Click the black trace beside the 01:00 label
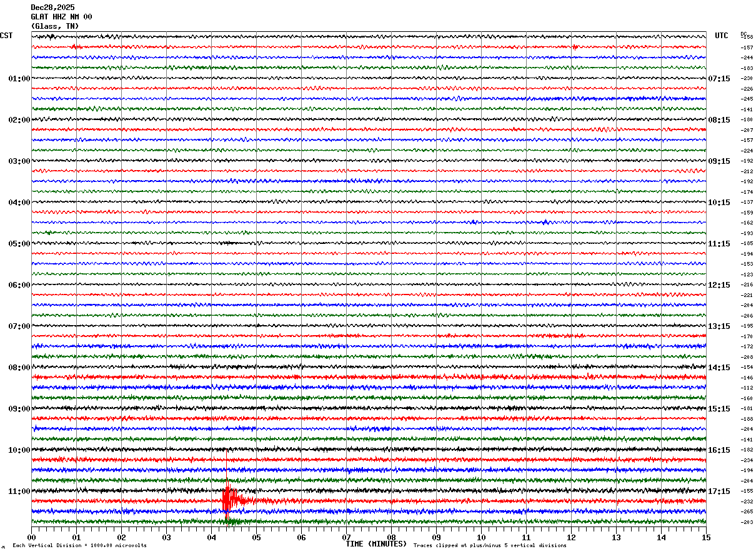The width and height of the screenshot is (756, 554). click(x=369, y=78)
